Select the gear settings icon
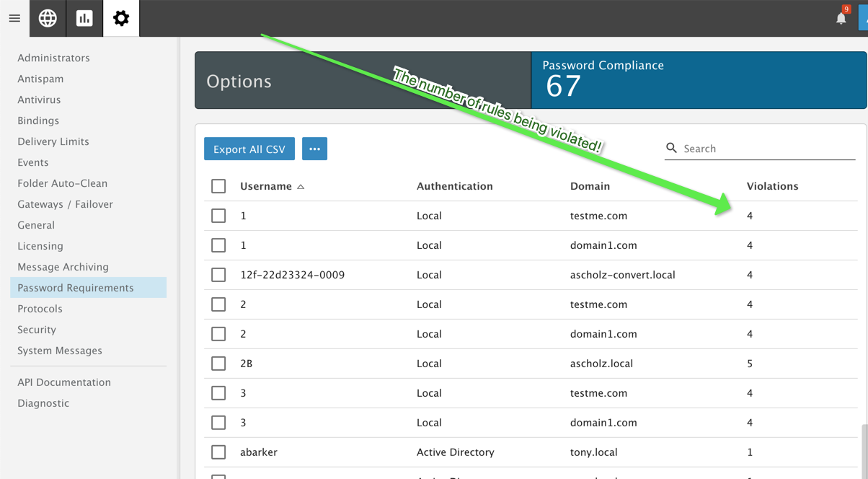The width and height of the screenshot is (868, 479). click(121, 18)
